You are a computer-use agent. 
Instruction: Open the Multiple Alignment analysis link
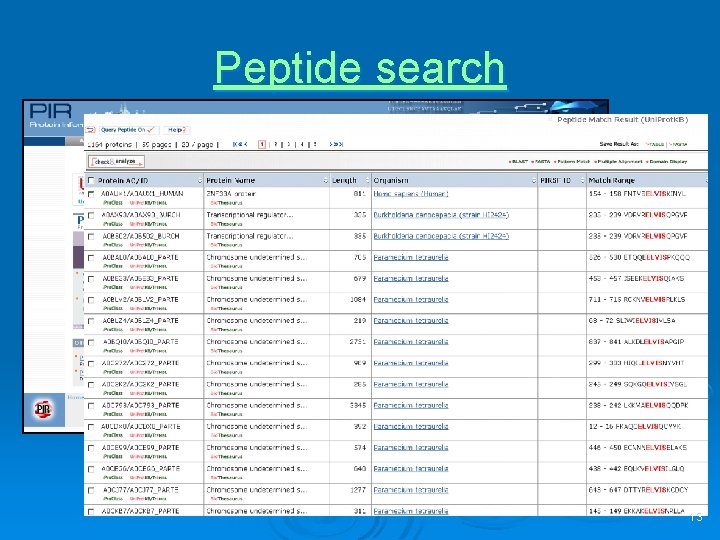tap(619, 162)
